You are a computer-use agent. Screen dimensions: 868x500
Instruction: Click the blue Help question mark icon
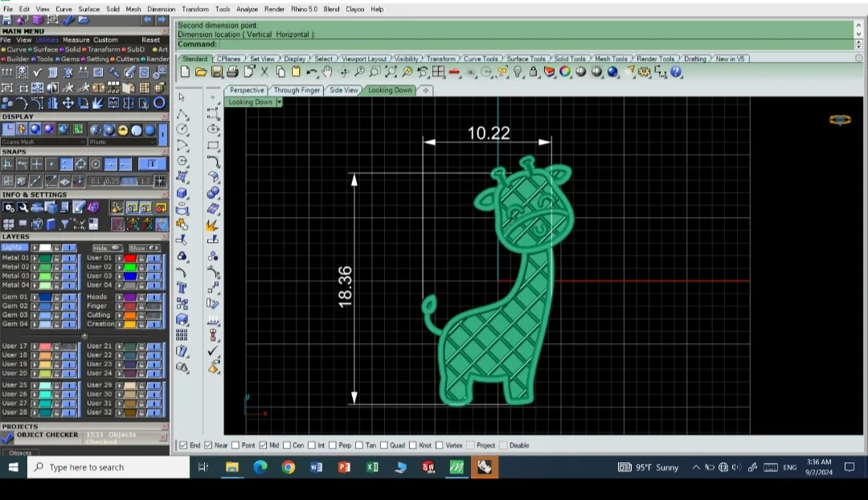coord(676,72)
